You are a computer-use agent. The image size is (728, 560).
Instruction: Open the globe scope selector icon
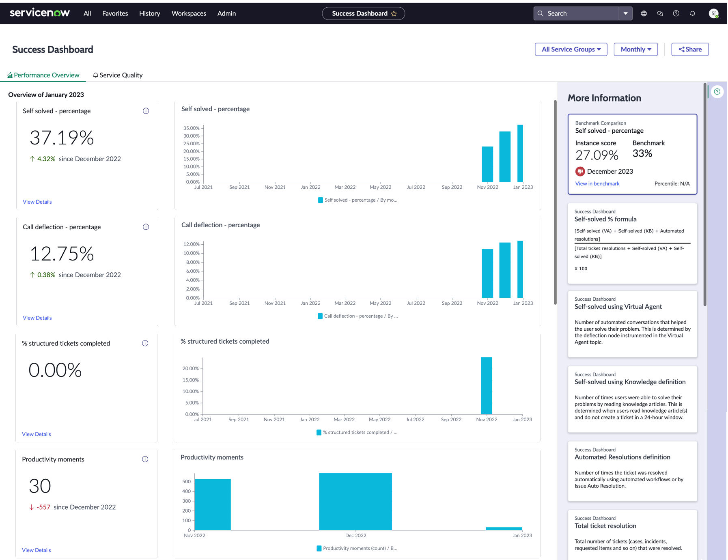(644, 13)
